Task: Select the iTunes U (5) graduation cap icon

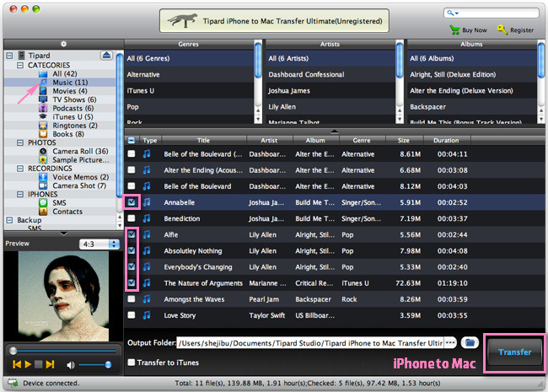Action: click(43, 116)
